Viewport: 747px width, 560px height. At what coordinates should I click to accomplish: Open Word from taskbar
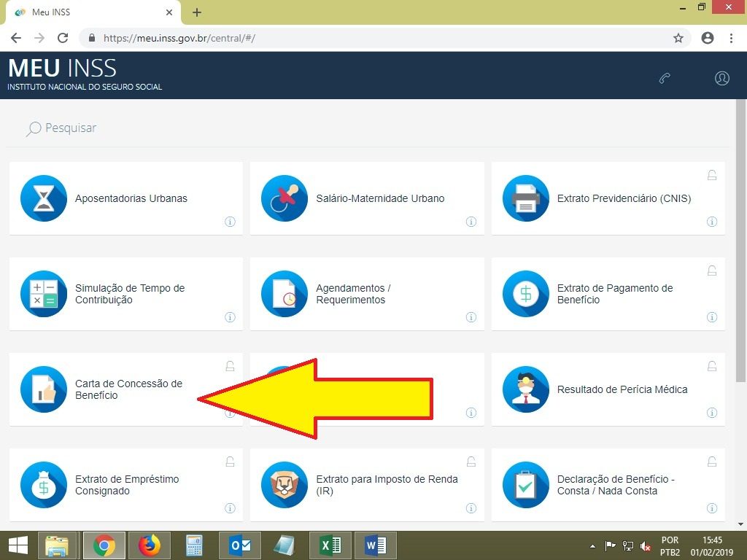pyautogui.click(x=376, y=545)
